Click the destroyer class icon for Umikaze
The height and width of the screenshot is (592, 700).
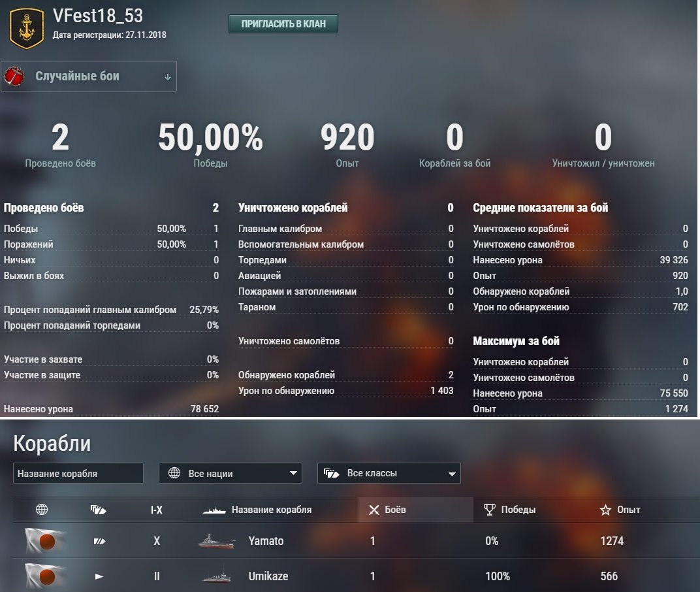click(x=99, y=576)
